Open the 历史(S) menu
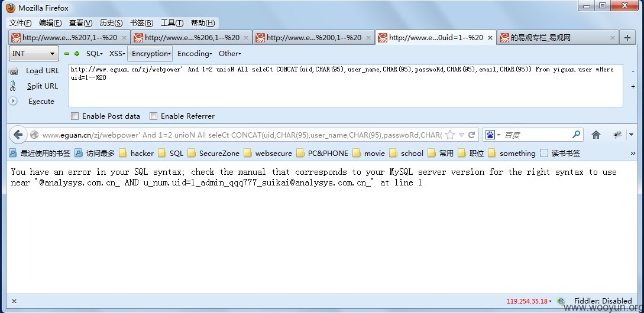Viewport: 644px width, 313px height. [x=111, y=23]
